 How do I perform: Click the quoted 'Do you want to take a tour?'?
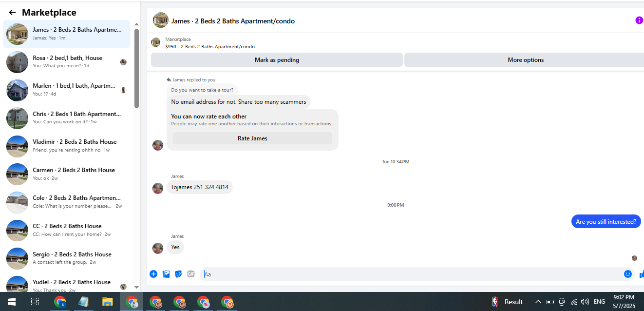coord(202,90)
